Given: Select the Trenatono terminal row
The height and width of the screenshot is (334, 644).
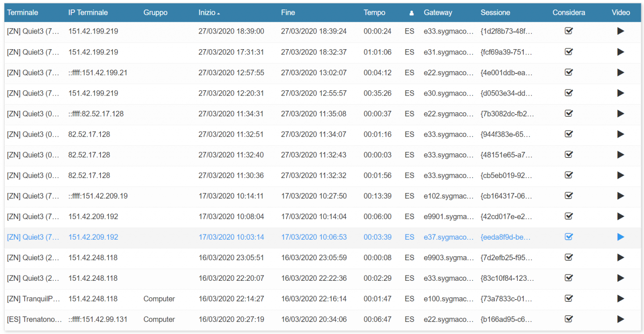Looking at the screenshot, I should pos(34,319).
